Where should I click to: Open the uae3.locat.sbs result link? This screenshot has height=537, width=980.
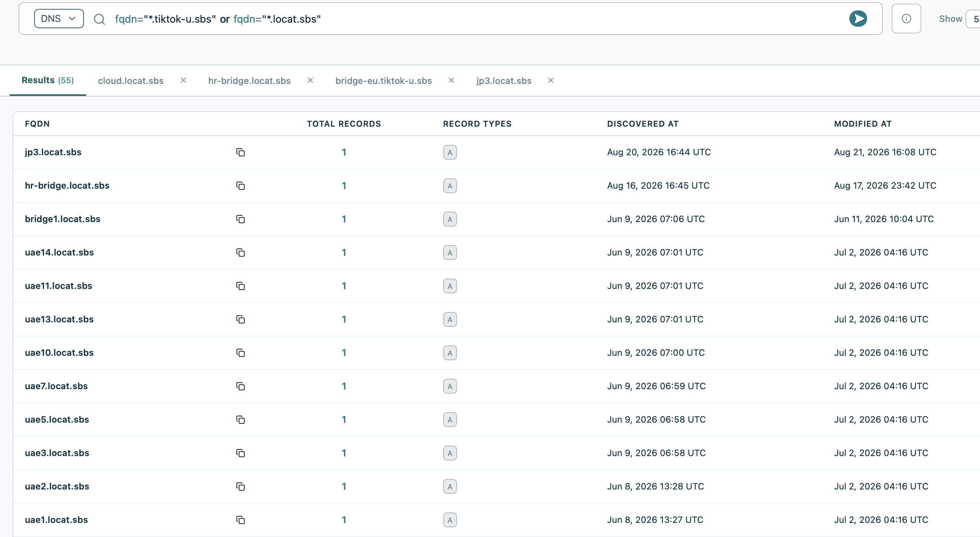(x=57, y=453)
